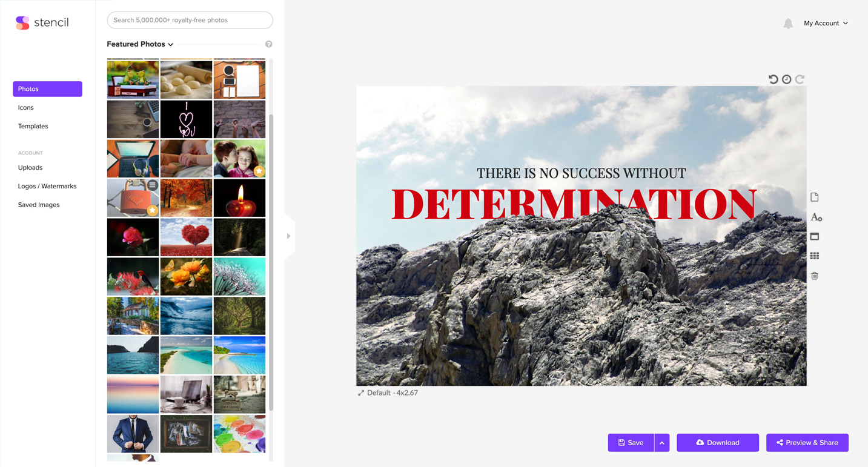The height and width of the screenshot is (467, 868).
Task: Click the help question mark icon
Action: coord(269,44)
